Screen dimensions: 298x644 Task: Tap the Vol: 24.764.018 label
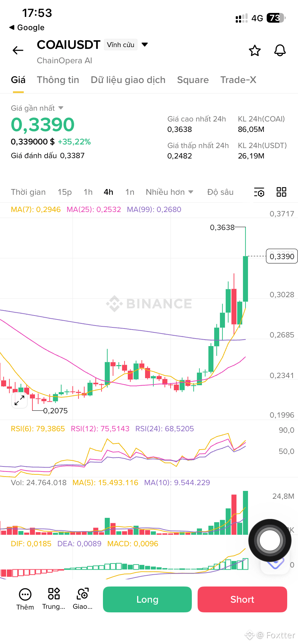click(x=39, y=483)
